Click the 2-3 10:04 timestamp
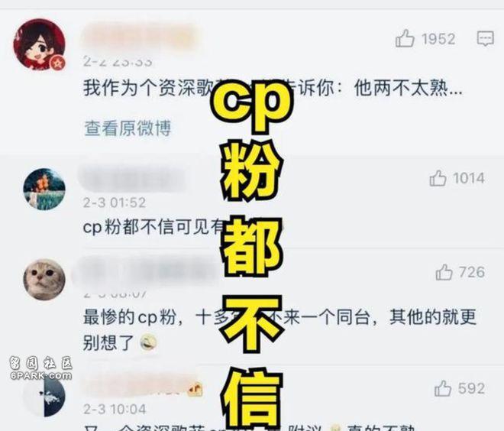This screenshot has height=431, width=504. pyautogui.click(x=115, y=409)
